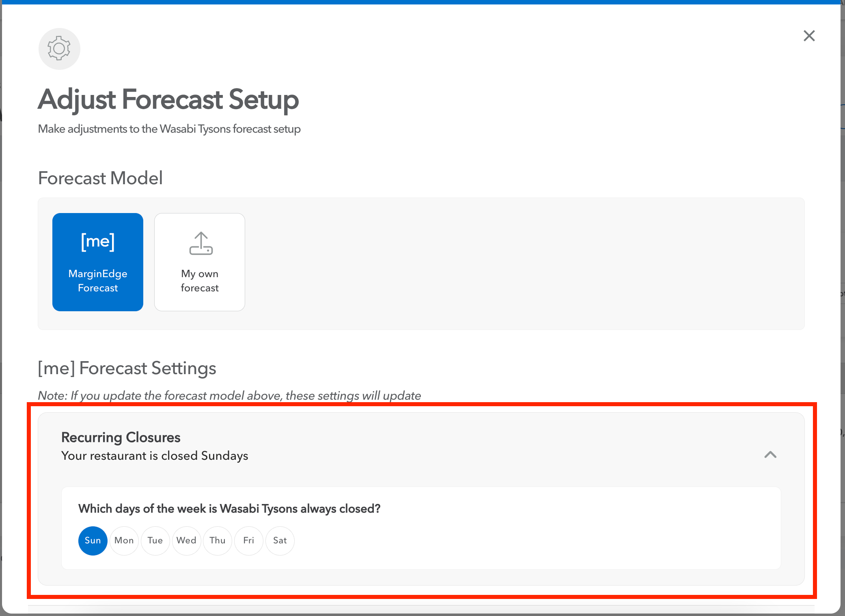Collapse the Recurring Closures section
Image resolution: width=845 pixels, height=616 pixels.
coord(770,454)
